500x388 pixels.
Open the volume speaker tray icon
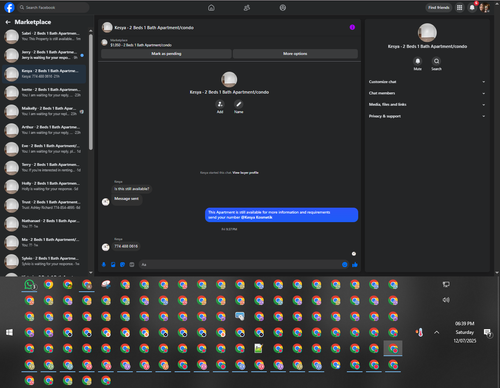(446, 300)
